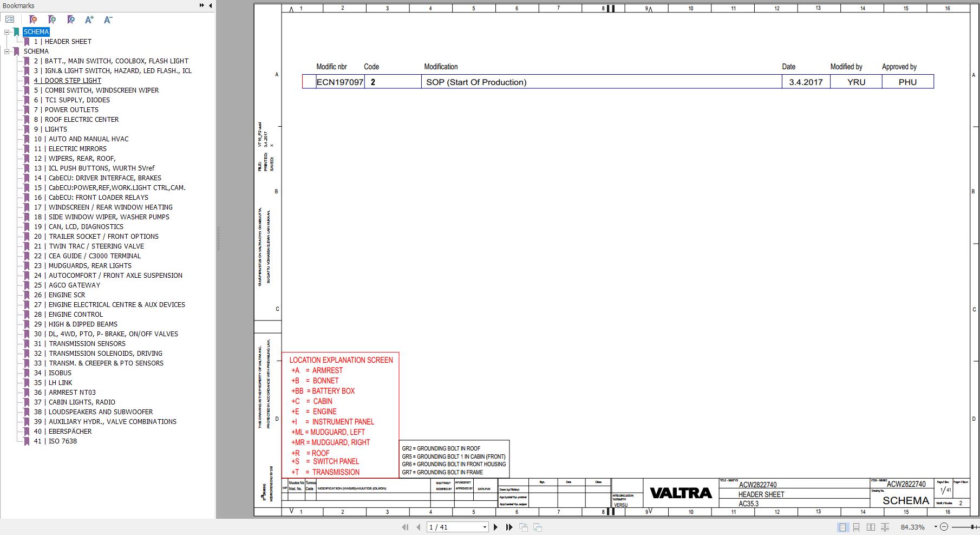Open bookmark 31 | TRANSMISSION SENSORS
The width and height of the screenshot is (980, 535).
point(80,344)
